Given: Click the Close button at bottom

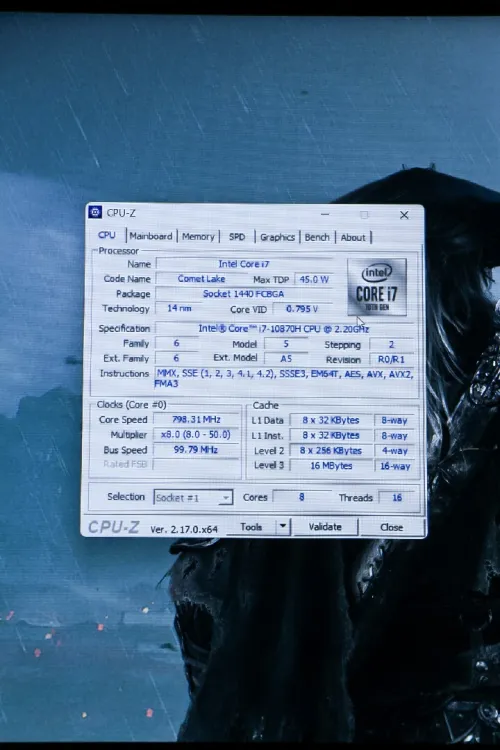Looking at the screenshot, I should (391, 527).
